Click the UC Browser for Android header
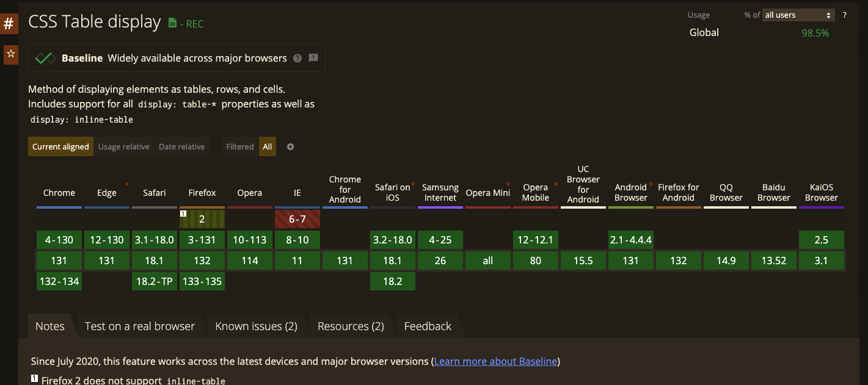Image resolution: width=868 pixels, height=385 pixels. pyautogui.click(x=583, y=185)
